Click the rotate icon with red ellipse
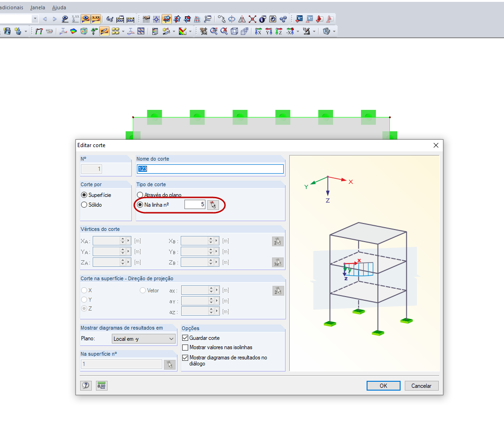The height and width of the screenshot is (446, 504). pyautogui.click(x=232, y=19)
